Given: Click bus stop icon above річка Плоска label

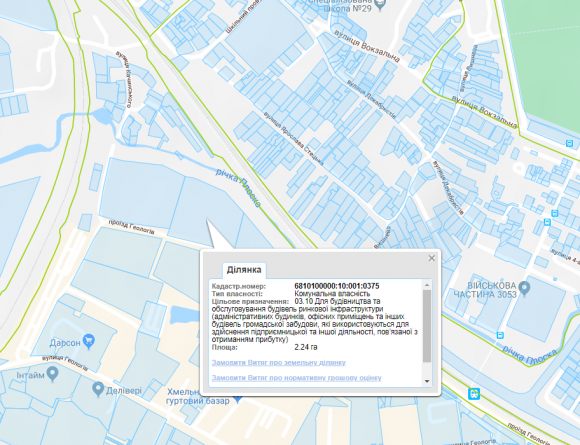Looking at the screenshot, I should coord(500,335).
